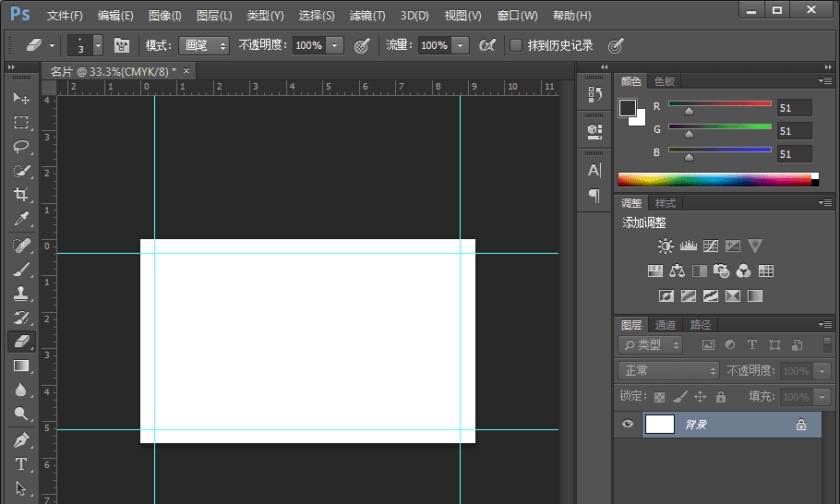Image resolution: width=840 pixels, height=504 pixels.
Task: Select the Clone Stamp tool
Action: point(21,294)
